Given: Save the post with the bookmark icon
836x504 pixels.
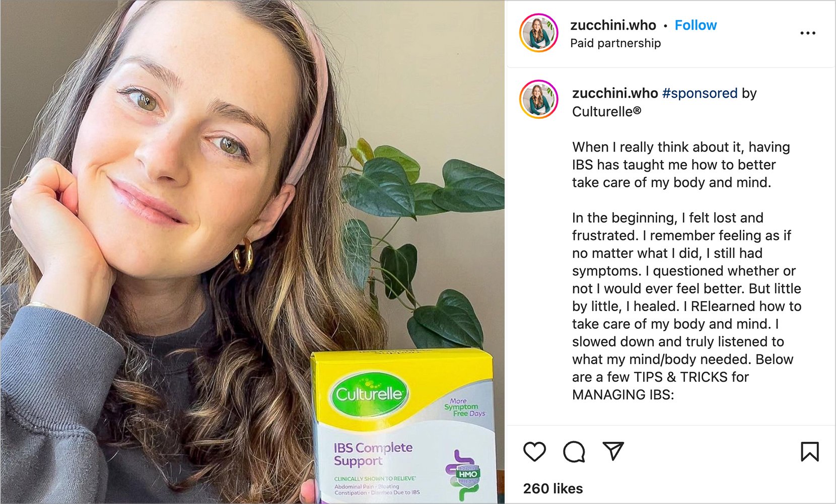Looking at the screenshot, I should (810, 451).
